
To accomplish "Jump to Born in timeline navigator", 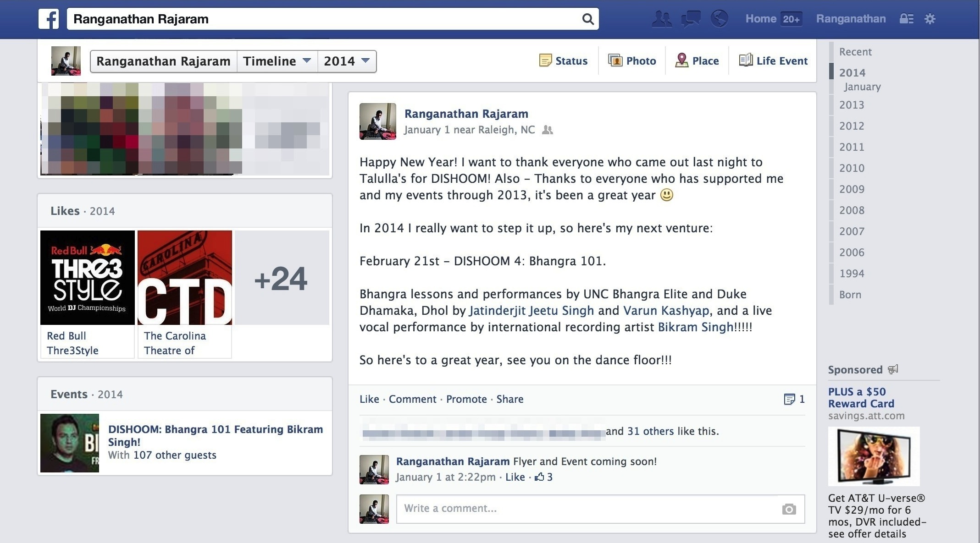I will point(850,295).
